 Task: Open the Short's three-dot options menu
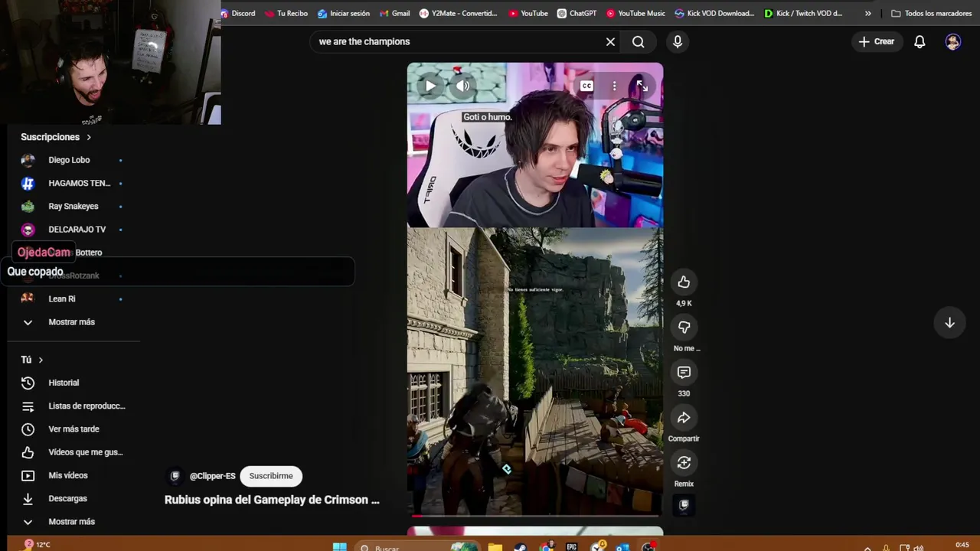614,86
